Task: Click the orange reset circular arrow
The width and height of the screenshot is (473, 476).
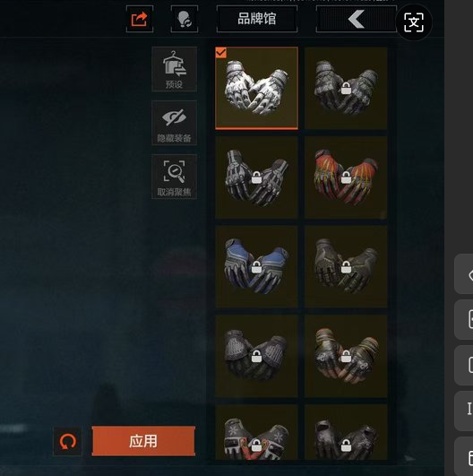Action: point(67,441)
